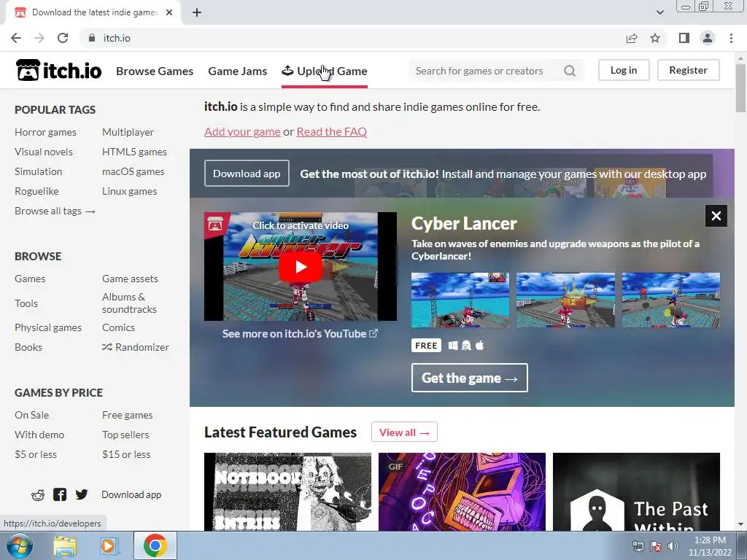This screenshot has width=747, height=560.
Task: Open Physical games category
Action: coord(48,327)
